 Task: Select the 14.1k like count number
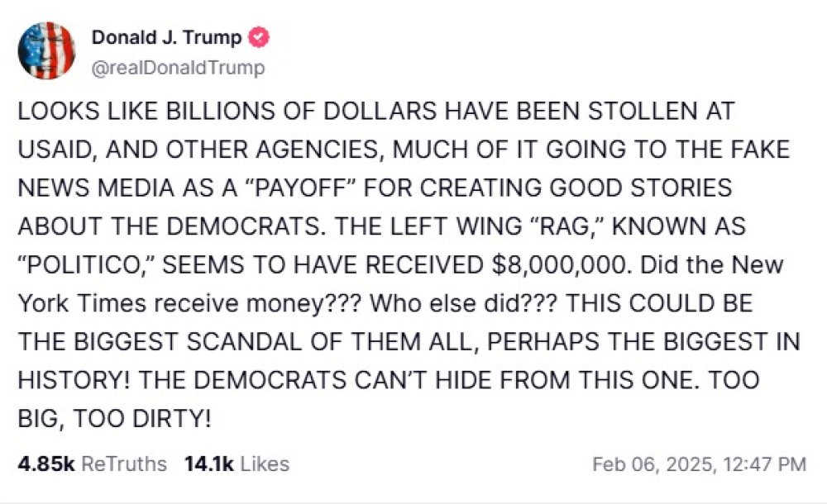(209, 464)
